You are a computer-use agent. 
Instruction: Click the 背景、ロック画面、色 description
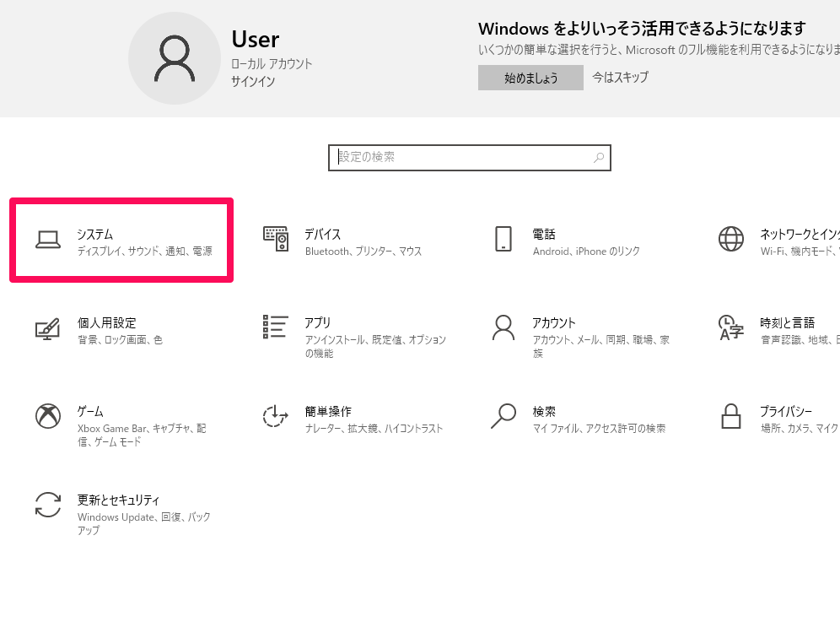[120, 339]
